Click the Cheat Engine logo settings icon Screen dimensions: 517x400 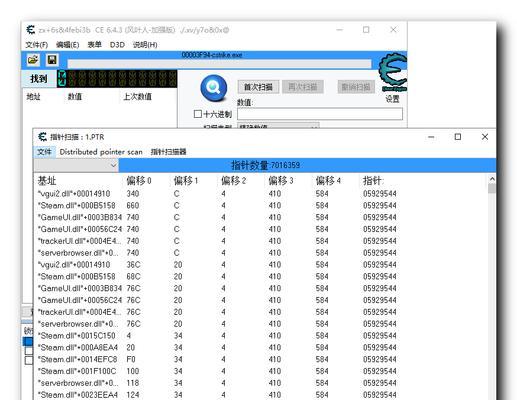coord(393,73)
